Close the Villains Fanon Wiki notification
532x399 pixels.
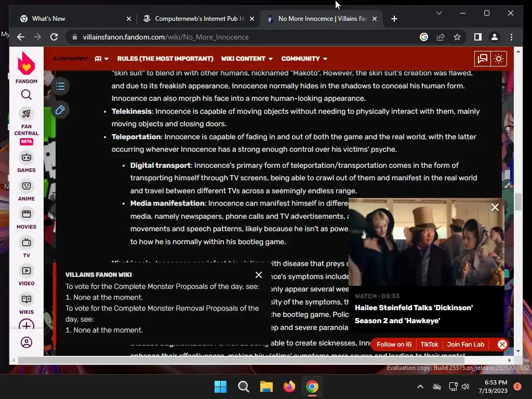point(259,275)
